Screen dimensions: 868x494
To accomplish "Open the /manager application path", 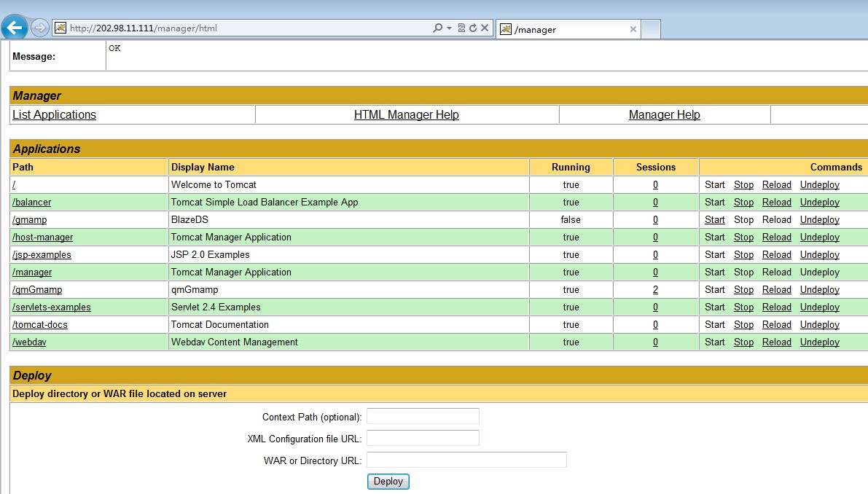I will (x=32, y=273).
